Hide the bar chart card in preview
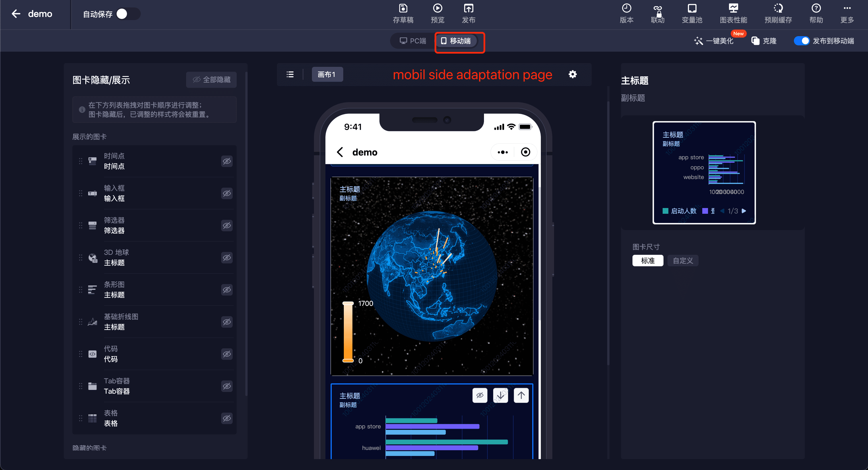Screen dimensions: 868x470 click(x=480, y=395)
